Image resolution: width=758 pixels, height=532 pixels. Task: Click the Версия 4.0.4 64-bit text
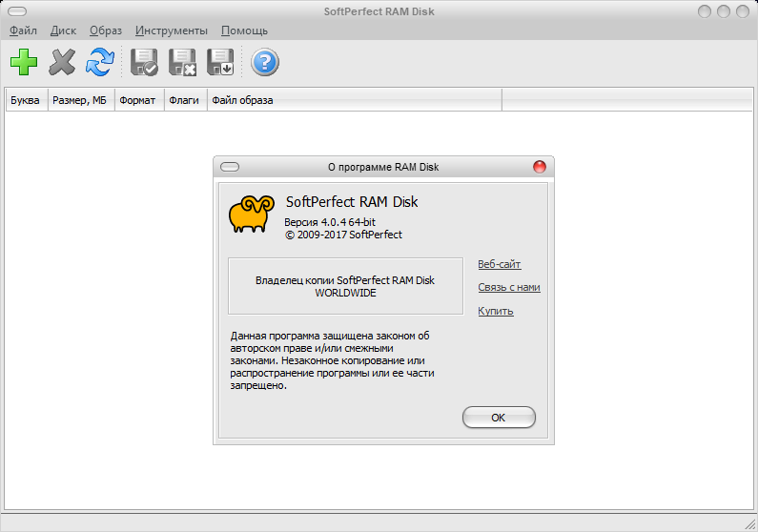tap(330, 222)
